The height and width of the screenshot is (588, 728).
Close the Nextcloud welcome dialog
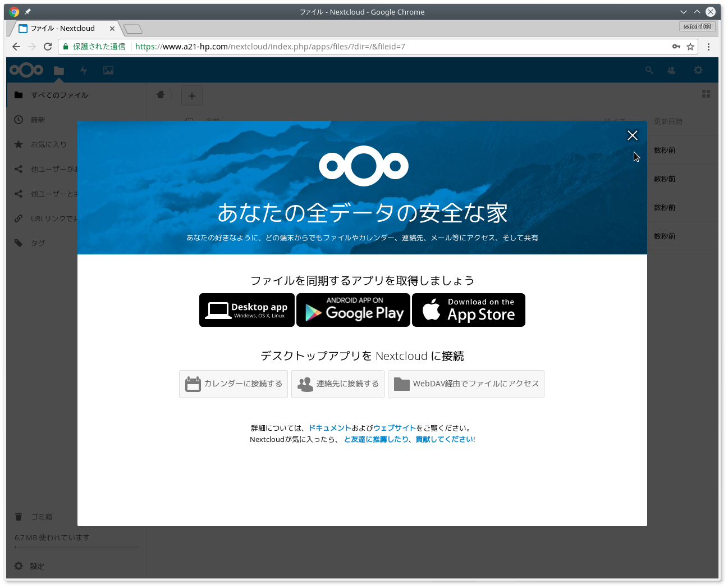point(632,135)
